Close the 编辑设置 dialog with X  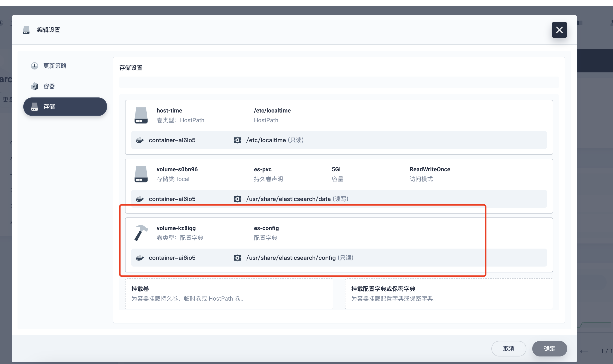pos(559,30)
